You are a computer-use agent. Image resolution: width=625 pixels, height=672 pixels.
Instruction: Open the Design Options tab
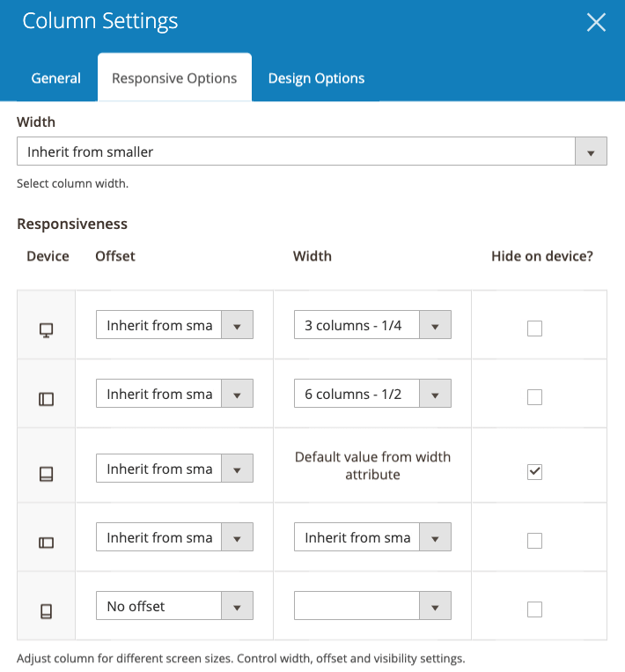coord(316,78)
